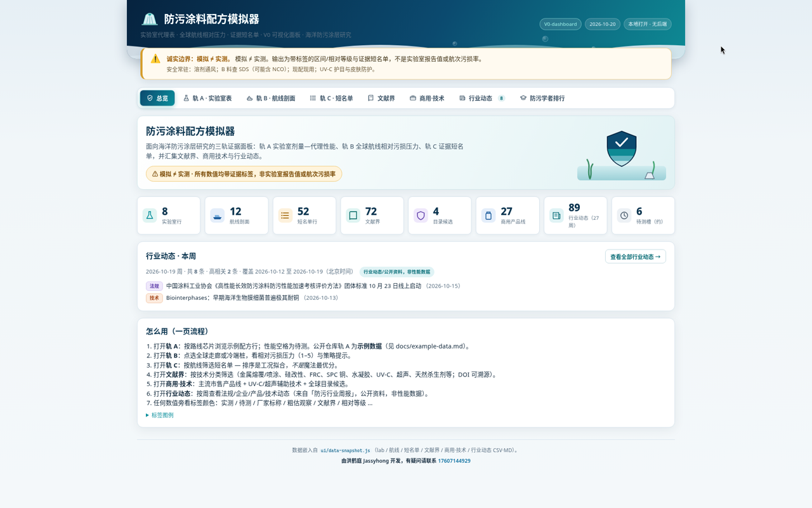This screenshot has height=508, width=812.
Task: Switch to 轨 C · 短名单 tab
Action: (x=331, y=98)
